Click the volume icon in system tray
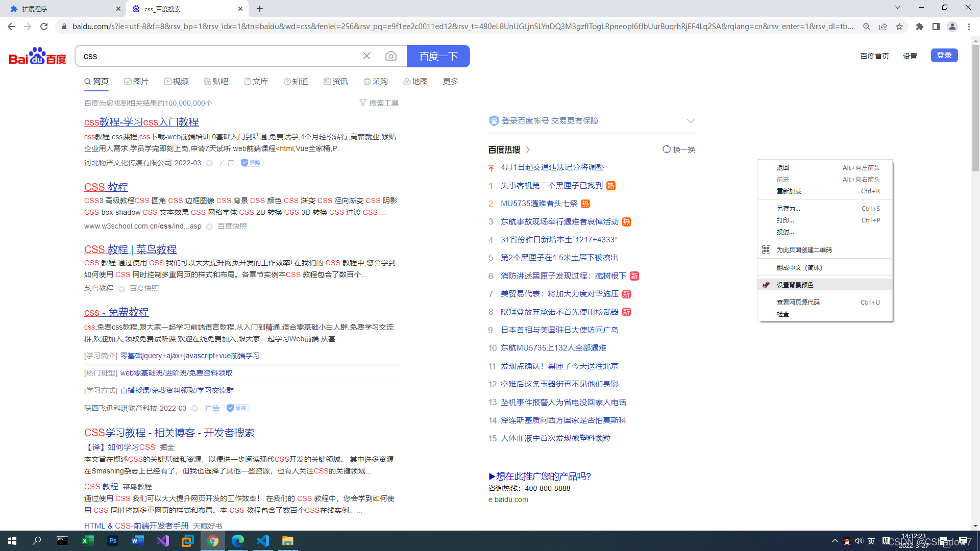The width and height of the screenshot is (980, 551). [859, 541]
